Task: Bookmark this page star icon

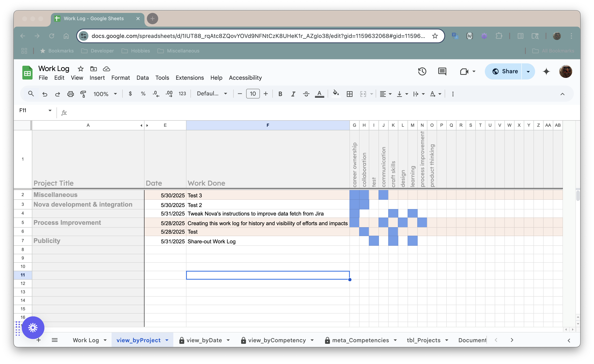Action: (435, 36)
